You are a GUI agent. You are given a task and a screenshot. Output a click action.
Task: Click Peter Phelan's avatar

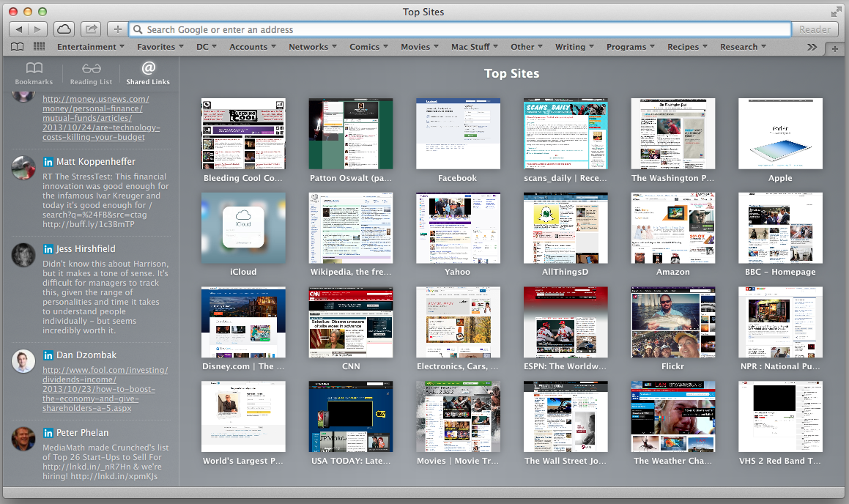click(23, 439)
